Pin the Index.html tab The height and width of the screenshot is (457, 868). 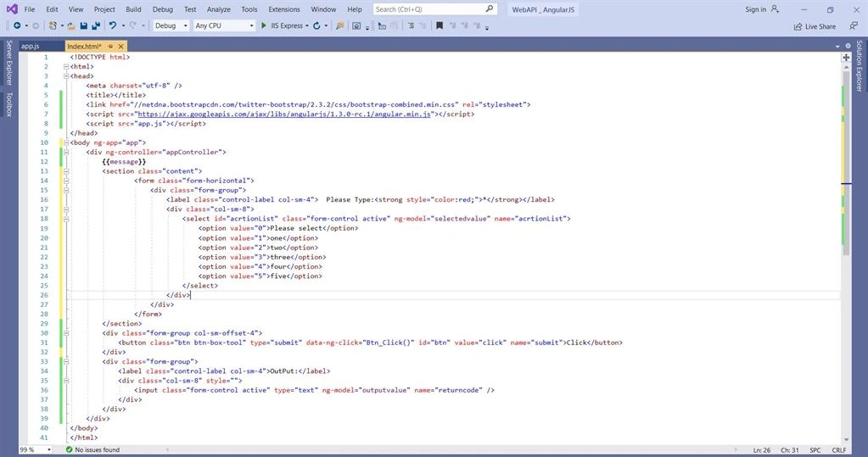pyautogui.click(x=110, y=47)
